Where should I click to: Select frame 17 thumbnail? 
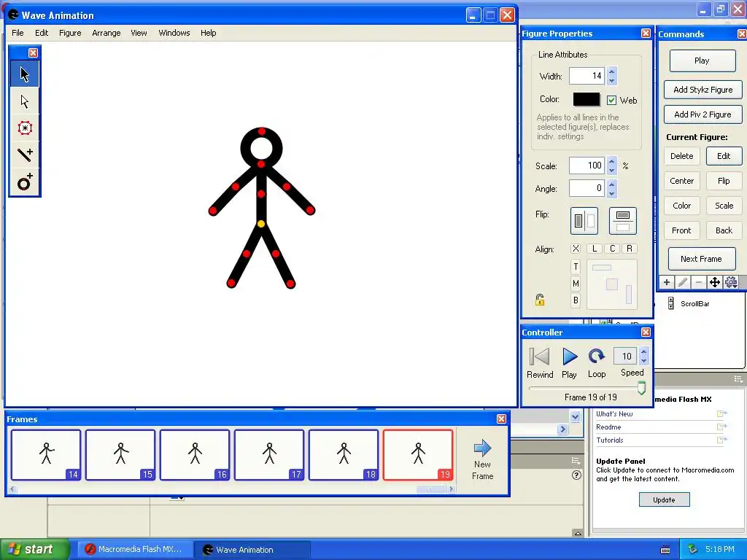[x=269, y=455]
